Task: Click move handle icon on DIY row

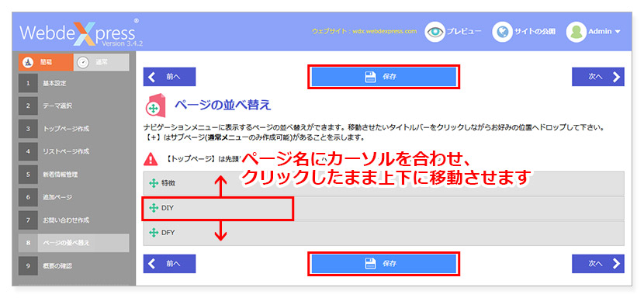Action: click(x=154, y=209)
